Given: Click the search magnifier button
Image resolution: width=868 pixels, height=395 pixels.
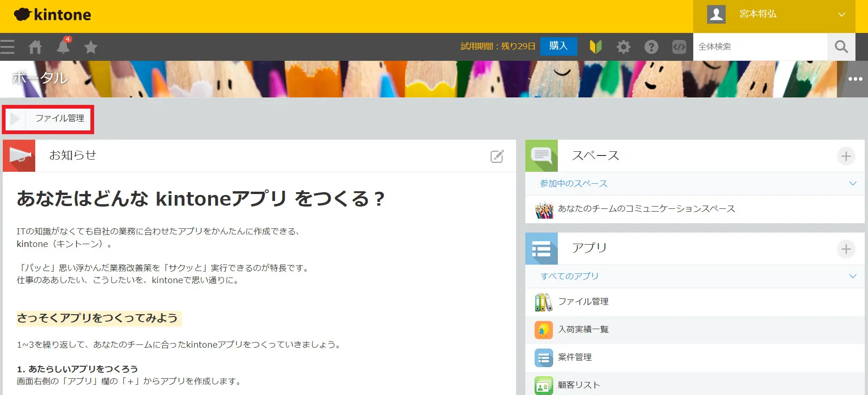Looking at the screenshot, I should pos(841,46).
